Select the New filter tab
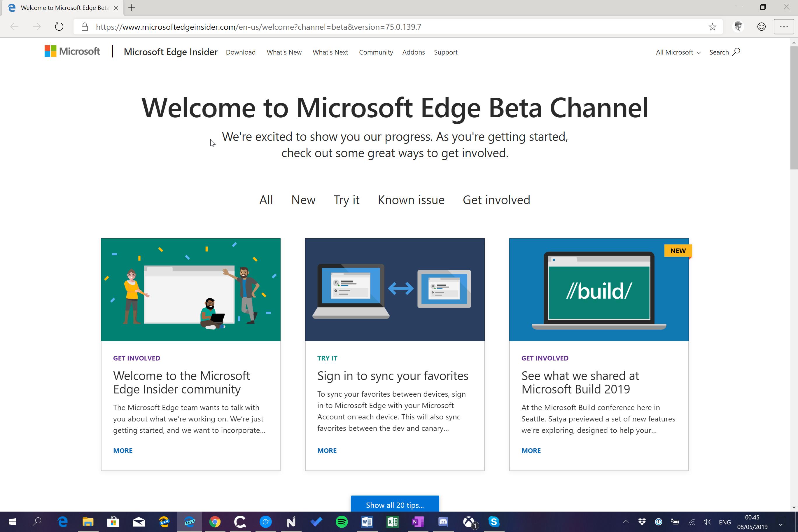The image size is (798, 532). point(303,200)
